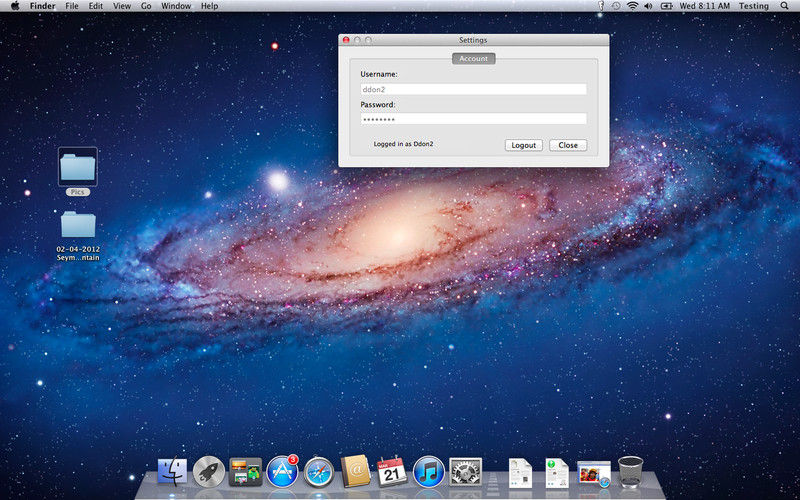Click the battery status icon

click(666, 6)
